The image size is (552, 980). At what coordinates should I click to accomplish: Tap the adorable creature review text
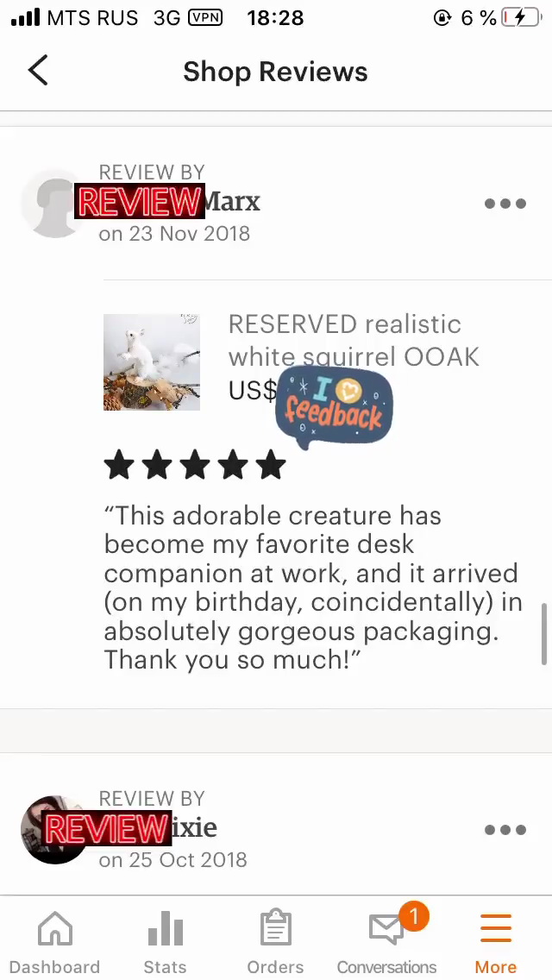click(x=312, y=587)
